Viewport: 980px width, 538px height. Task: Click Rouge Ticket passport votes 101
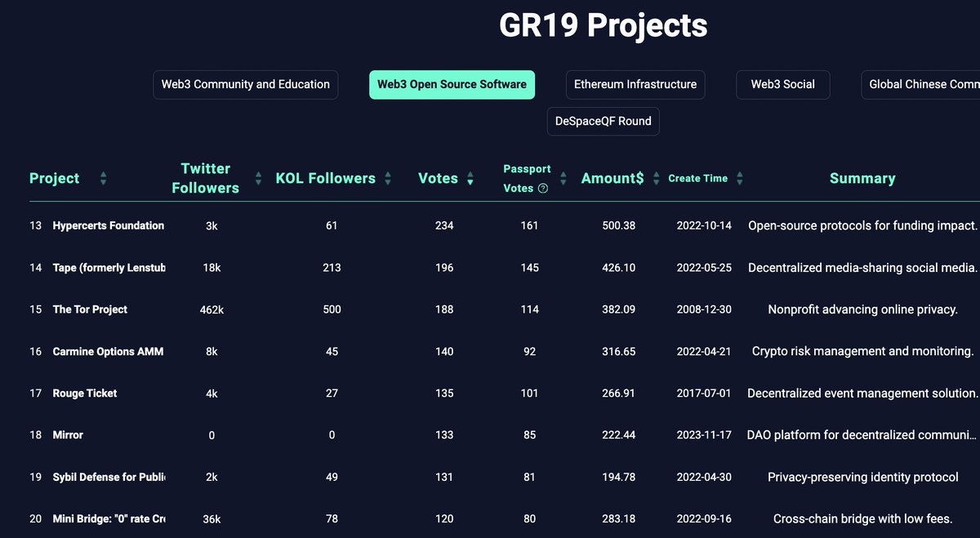[x=529, y=393]
